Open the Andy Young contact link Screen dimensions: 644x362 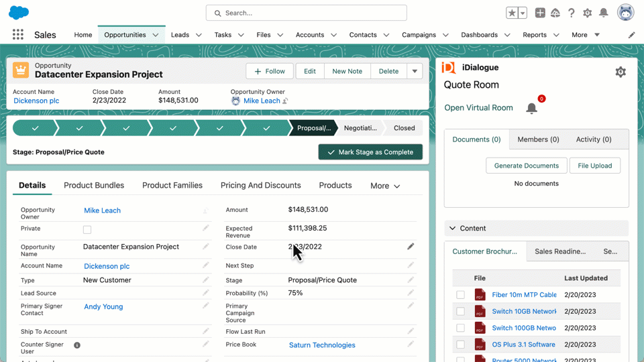pyautogui.click(x=103, y=306)
